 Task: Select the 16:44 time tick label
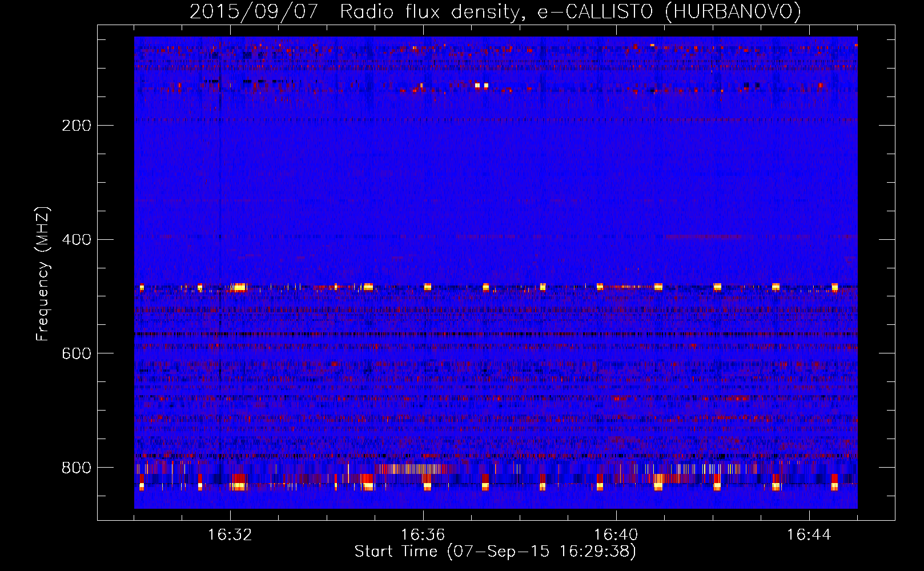(x=809, y=535)
